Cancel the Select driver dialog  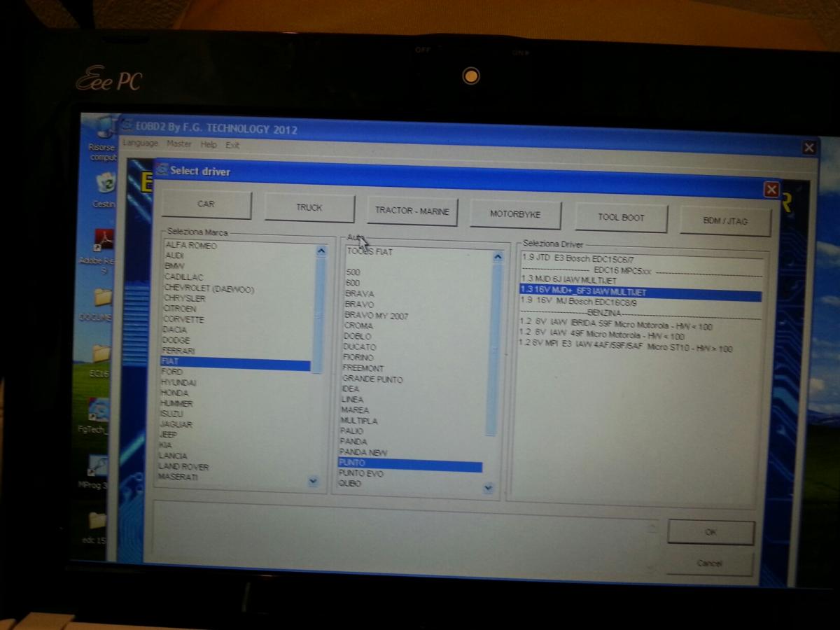point(710,563)
